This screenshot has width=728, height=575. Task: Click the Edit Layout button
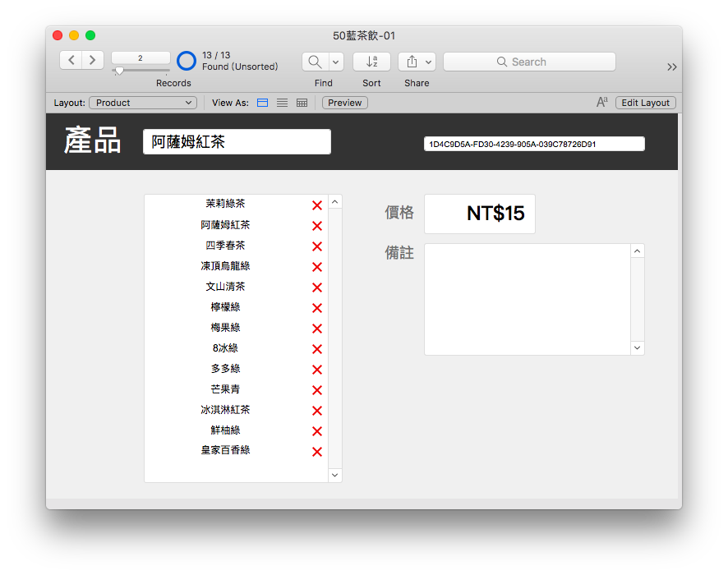click(x=645, y=103)
